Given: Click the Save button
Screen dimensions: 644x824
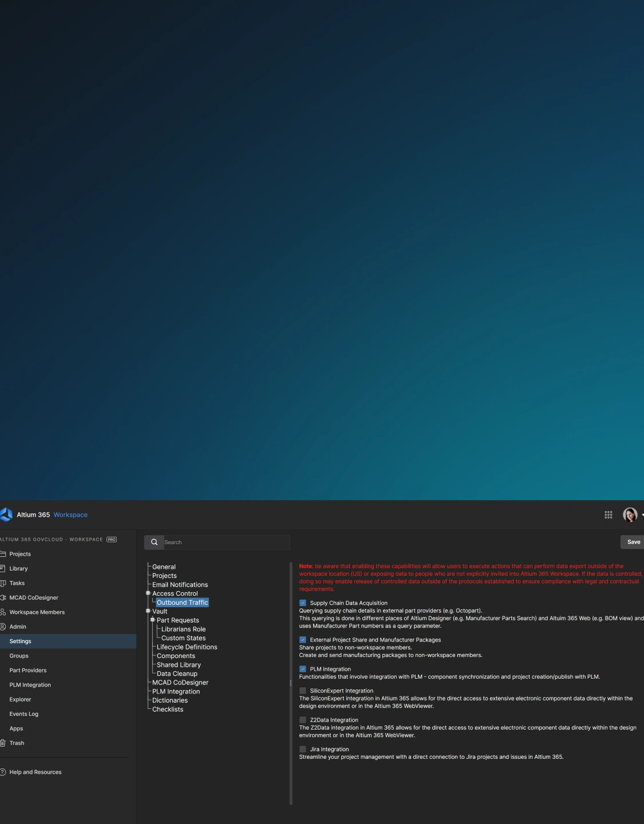Looking at the screenshot, I should coord(633,542).
